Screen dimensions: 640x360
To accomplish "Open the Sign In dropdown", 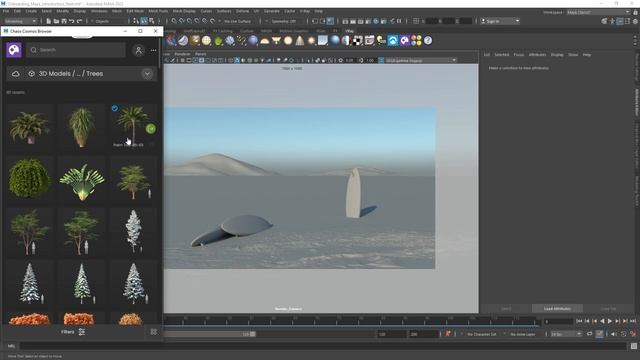I will coord(500,21).
